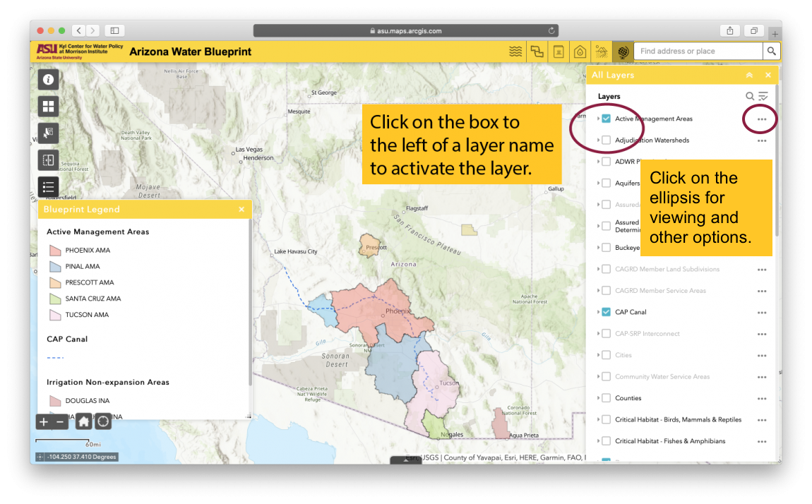The width and height of the screenshot is (812, 504).
Task: Uncheck the Active Management Areas layer
Action: point(606,119)
